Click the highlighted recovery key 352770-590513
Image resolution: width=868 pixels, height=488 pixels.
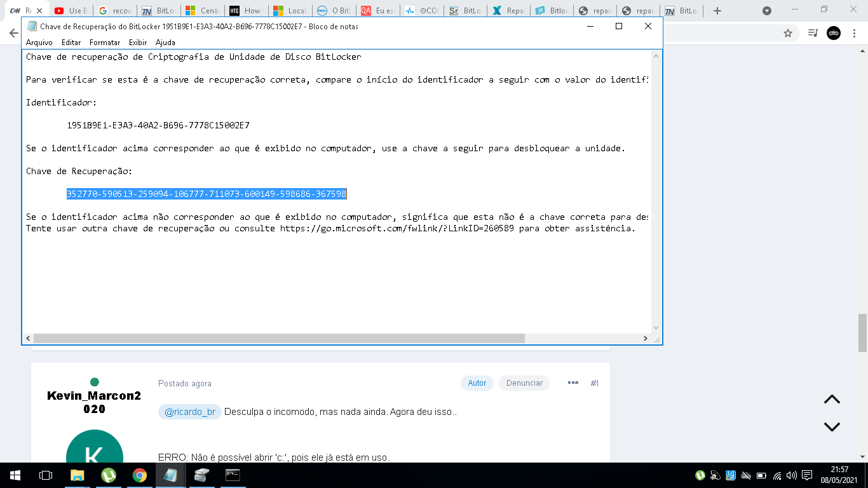(x=207, y=194)
